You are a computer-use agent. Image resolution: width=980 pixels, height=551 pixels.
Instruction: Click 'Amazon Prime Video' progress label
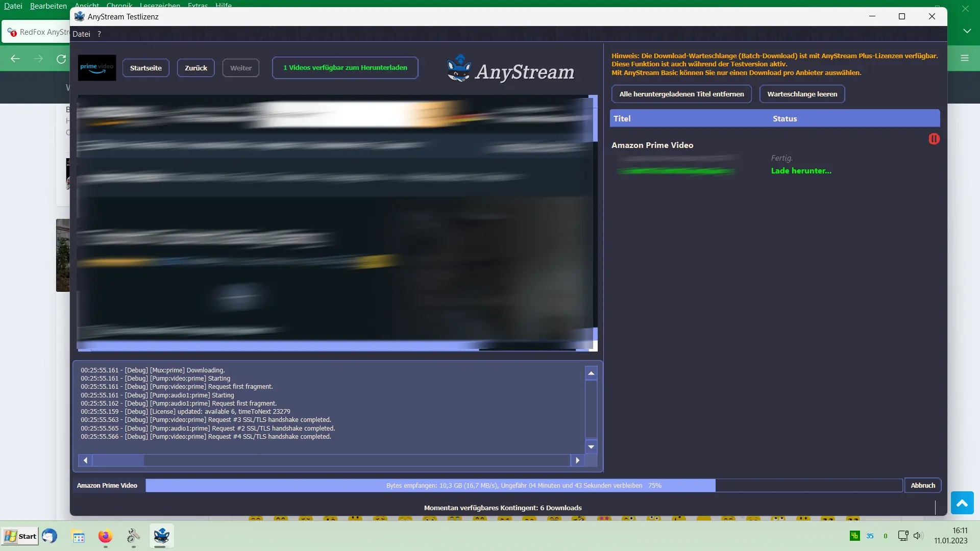pyautogui.click(x=107, y=485)
